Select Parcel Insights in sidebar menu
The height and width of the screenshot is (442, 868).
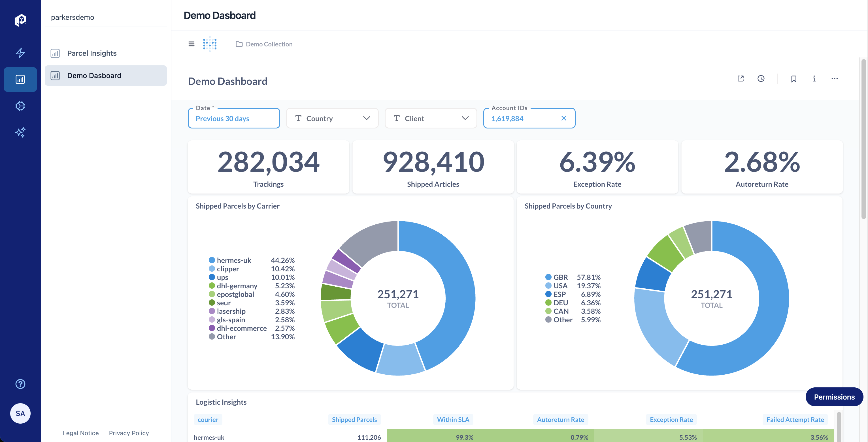click(92, 53)
